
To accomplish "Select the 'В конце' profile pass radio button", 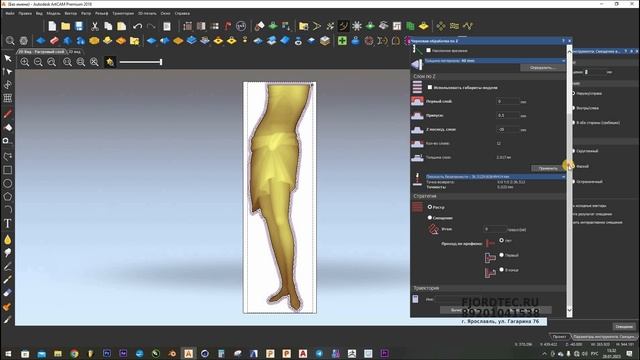I will pos(502,269).
